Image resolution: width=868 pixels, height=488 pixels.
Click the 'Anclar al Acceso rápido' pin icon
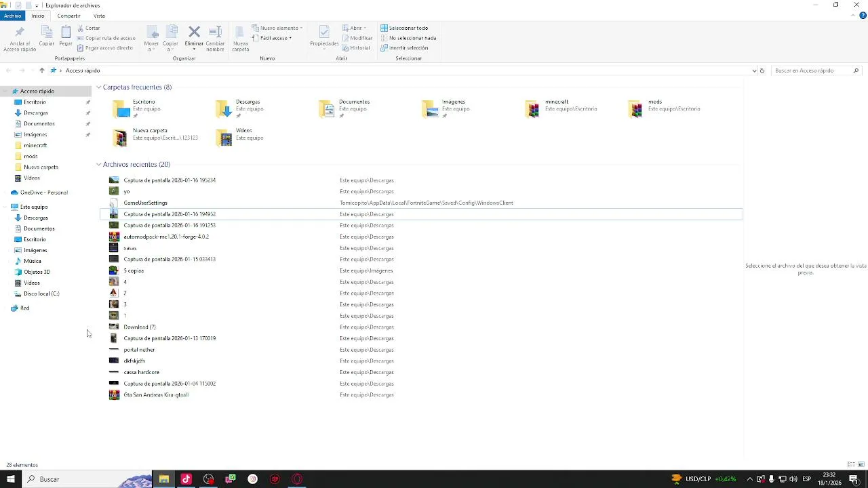(x=20, y=33)
